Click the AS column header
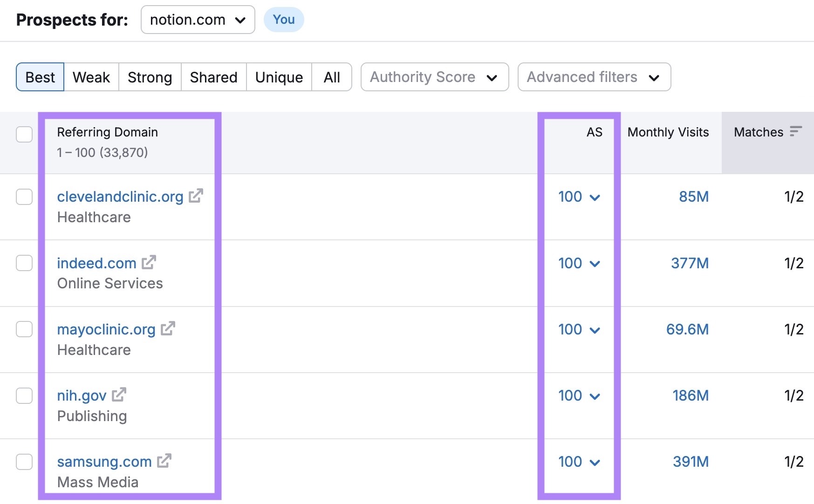The width and height of the screenshot is (814, 504). tap(594, 132)
